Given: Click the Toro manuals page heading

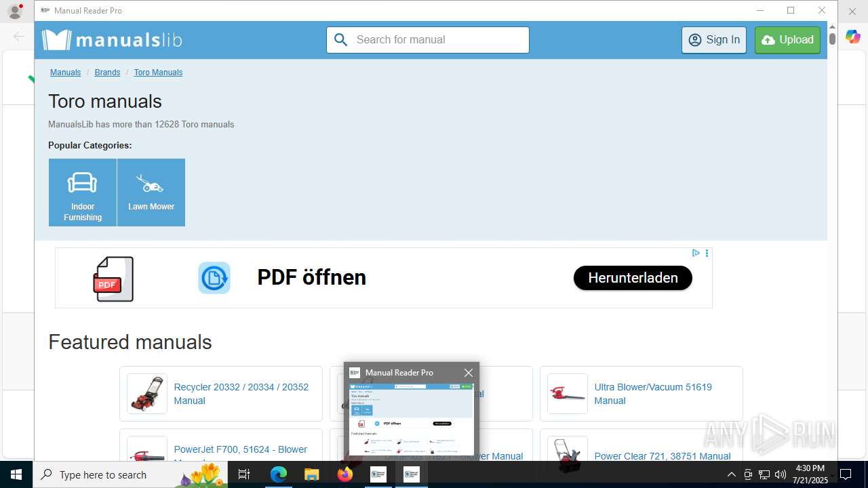Looking at the screenshot, I should tap(105, 102).
